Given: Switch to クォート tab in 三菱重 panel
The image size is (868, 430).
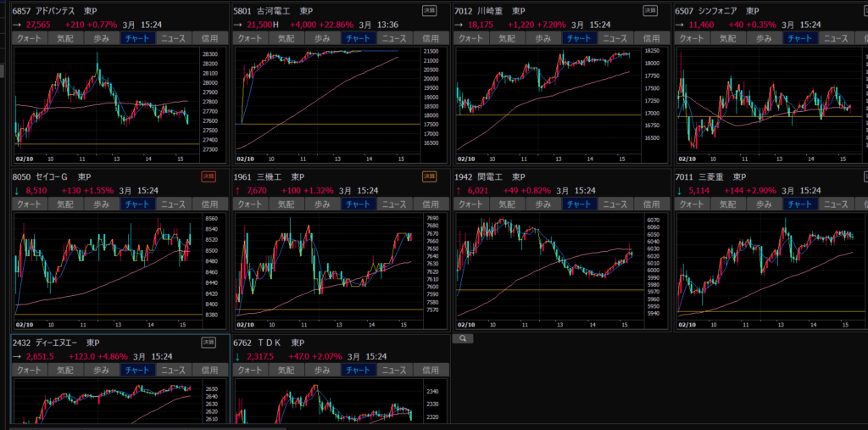Looking at the screenshot, I should pos(692,204).
